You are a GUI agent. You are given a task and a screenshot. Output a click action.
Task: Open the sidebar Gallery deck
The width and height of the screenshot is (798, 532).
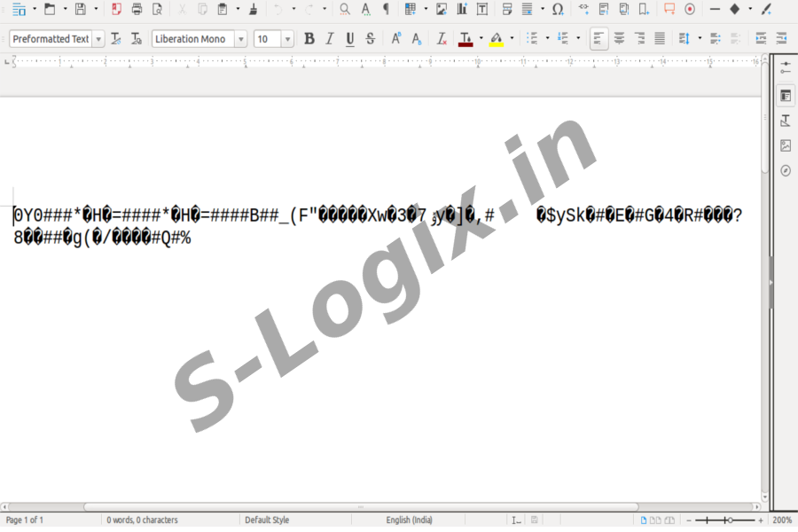point(786,145)
